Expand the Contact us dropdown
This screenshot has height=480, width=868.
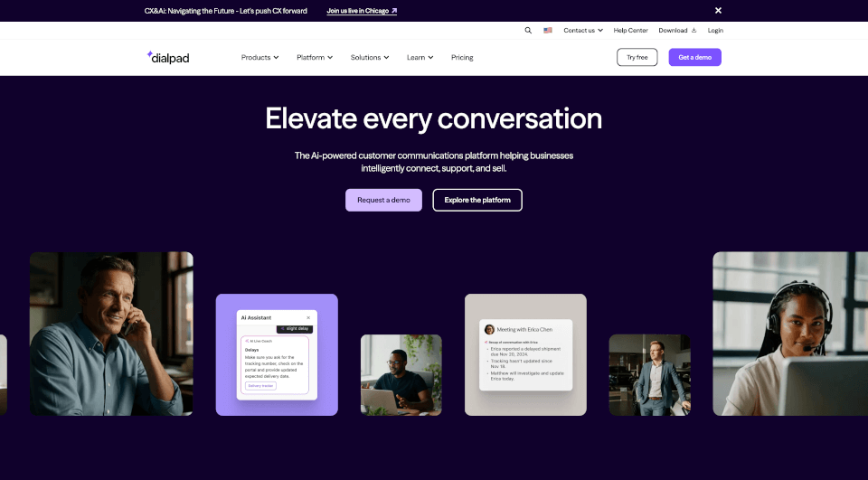(583, 31)
